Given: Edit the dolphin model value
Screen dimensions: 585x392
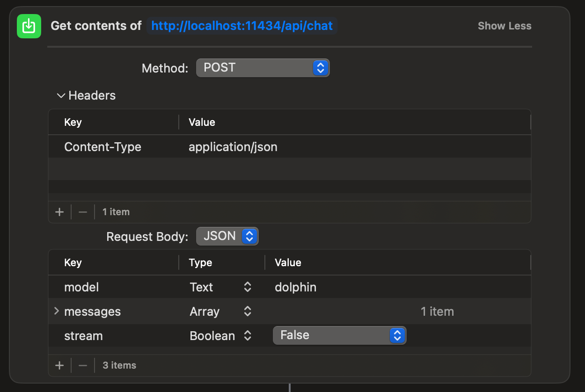Looking at the screenshot, I should point(295,287).
